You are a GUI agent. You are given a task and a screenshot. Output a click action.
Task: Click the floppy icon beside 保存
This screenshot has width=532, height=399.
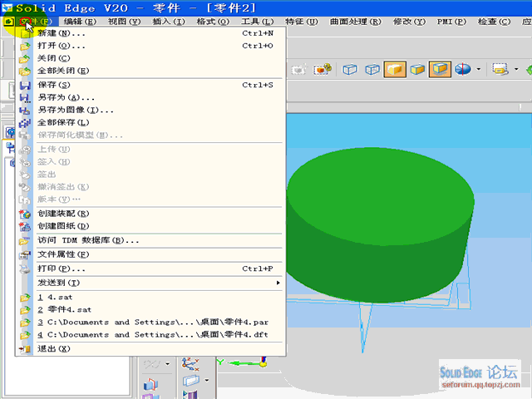tap(25, 86)
